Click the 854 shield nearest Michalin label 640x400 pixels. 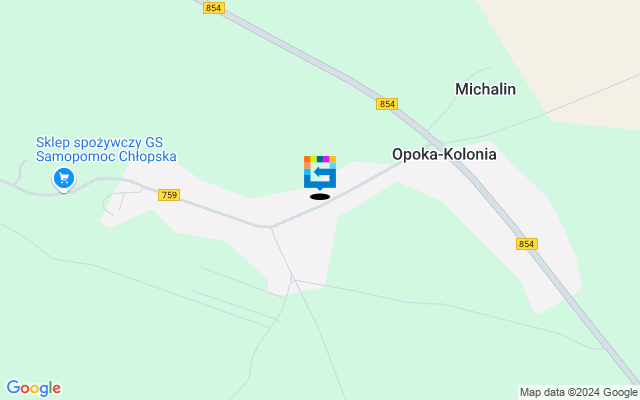click(387, 104)
